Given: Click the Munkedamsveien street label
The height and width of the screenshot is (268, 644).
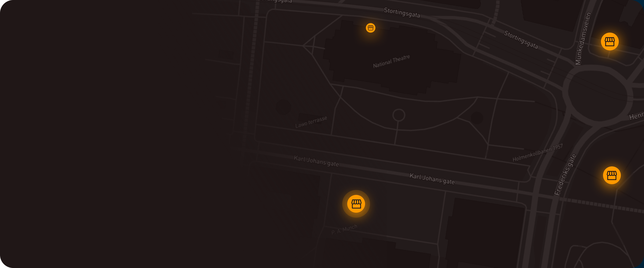Looking at the screenshot, I should pyautogui.click(x=583, y=39).
